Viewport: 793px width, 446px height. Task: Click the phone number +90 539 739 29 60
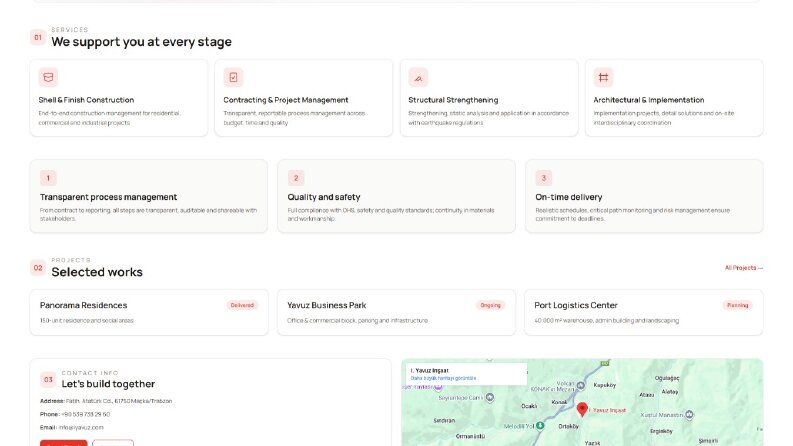pyautogui.click(x=85, y=414)
